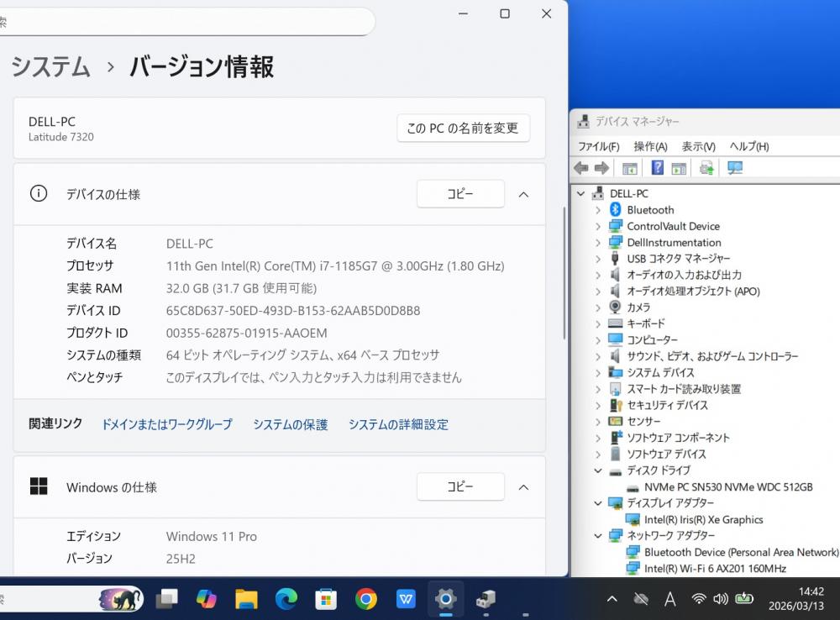
Task: Collapse the デバイスの仕様 section chevron
Action: pos(523,194)
